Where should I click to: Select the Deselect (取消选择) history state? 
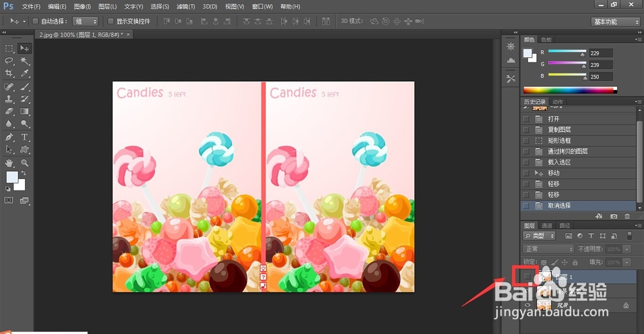click(578, 205)
